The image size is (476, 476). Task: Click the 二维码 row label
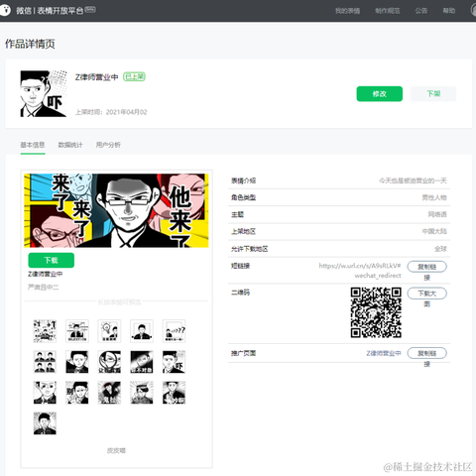240,293
